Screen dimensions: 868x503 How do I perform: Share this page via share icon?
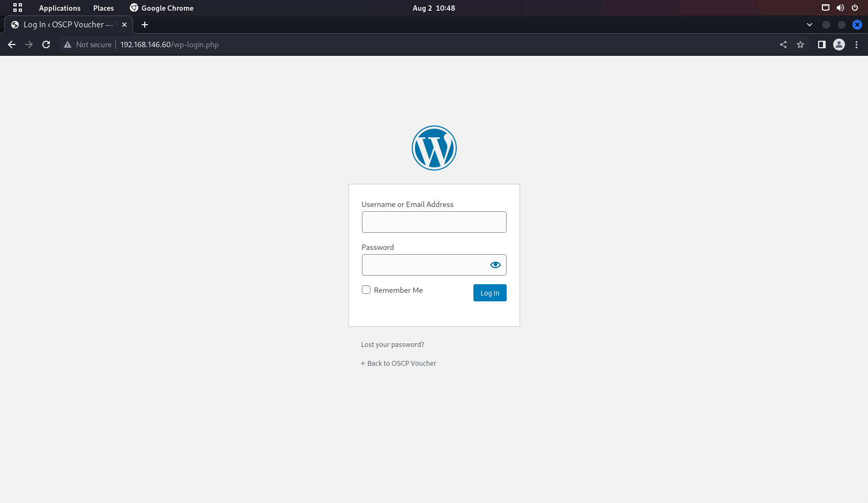[x=783, y=45]
